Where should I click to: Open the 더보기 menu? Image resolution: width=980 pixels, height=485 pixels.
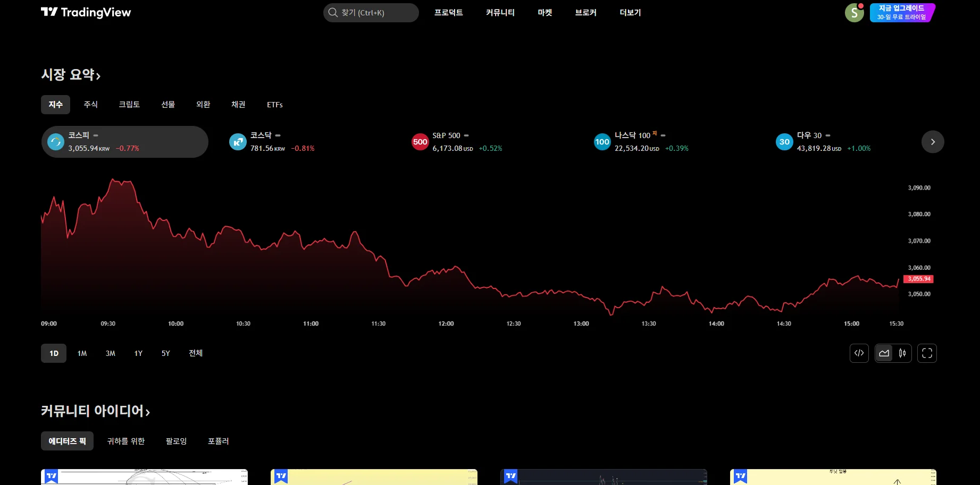tap(630, 13)
